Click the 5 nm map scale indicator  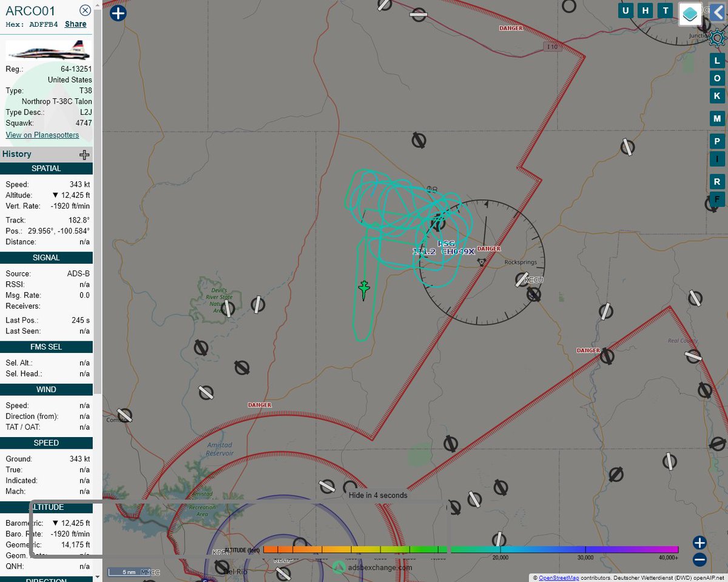pos(129,572)
